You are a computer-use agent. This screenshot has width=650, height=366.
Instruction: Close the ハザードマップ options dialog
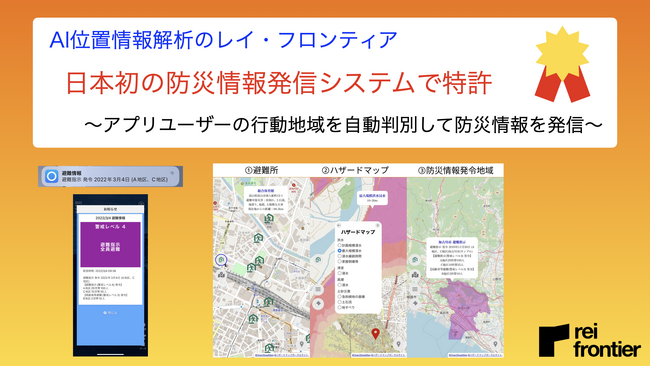378,225
